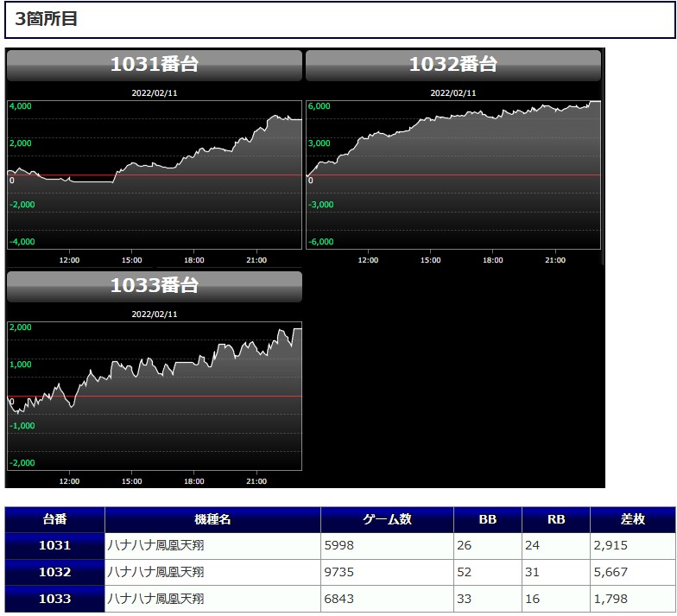
Task: Click the 2022/02/11 date under 1031番台
Action: click(x=155, y=93)
